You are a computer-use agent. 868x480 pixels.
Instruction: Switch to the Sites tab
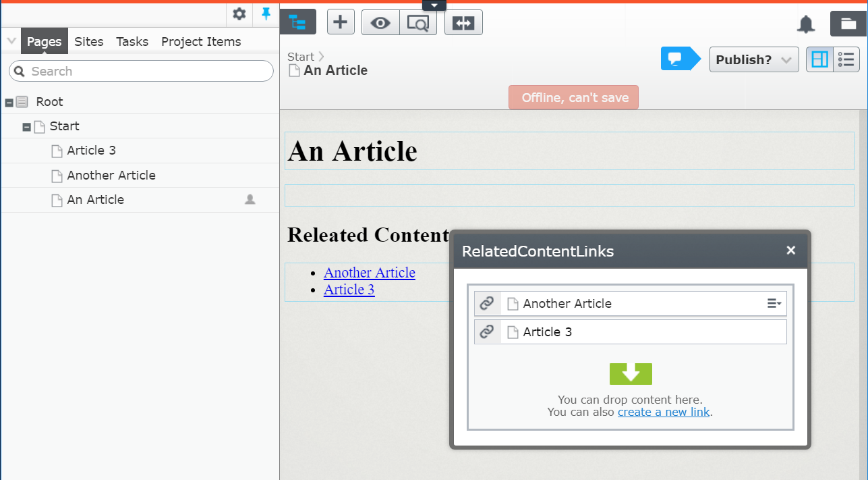pos(89,42)
